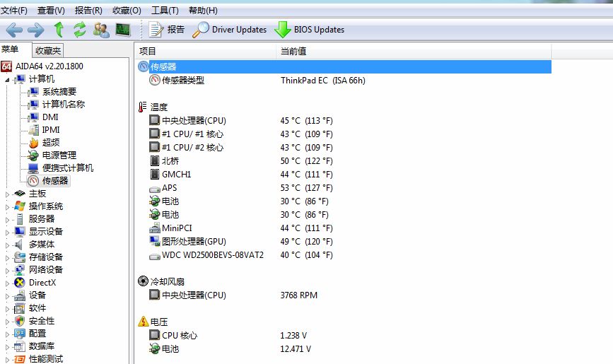Select 超频 in the tree
Image resolution: width=613 pixels, height=364 pixels.
pyautogui.click(x=51, y=143)
